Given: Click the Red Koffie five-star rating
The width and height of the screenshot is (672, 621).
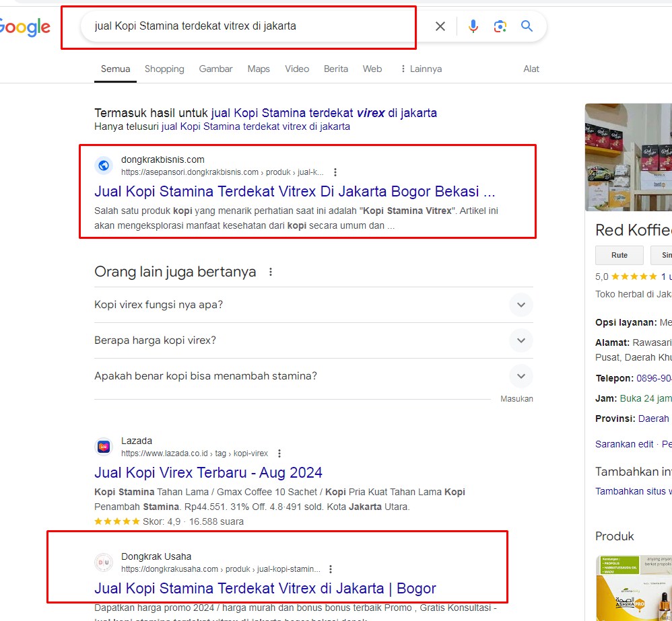Looking at the screenshot, I should pyautogui.click(x=634, y=277).
